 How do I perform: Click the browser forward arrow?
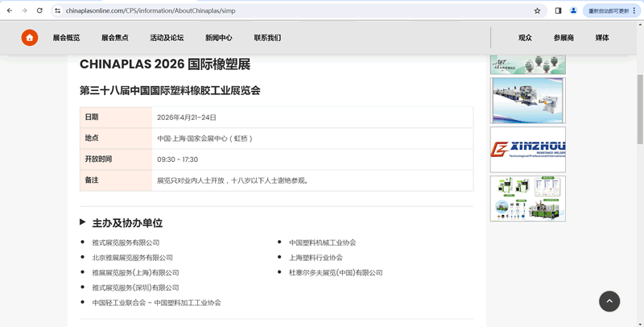24,10
